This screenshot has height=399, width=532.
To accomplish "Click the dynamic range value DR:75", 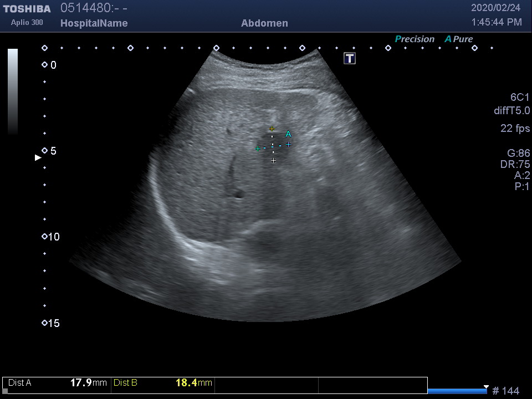I will coord(515,164).
